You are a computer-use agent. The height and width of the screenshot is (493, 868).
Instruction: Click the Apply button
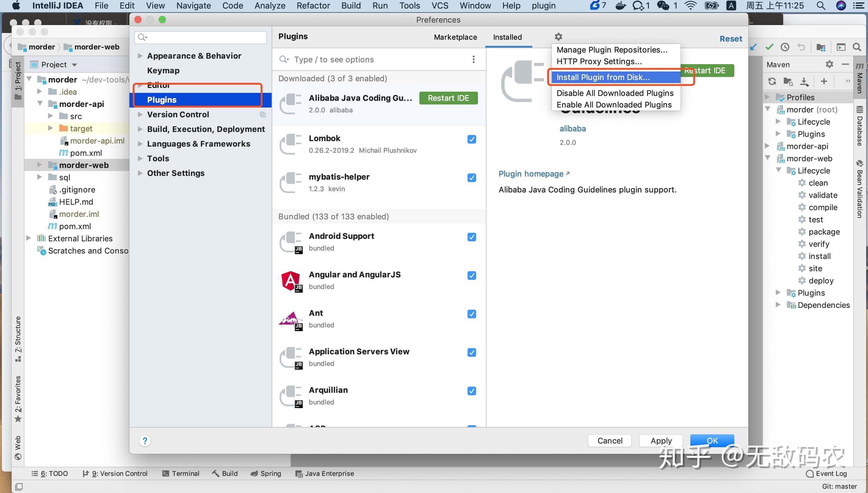(x=661, y=440)
